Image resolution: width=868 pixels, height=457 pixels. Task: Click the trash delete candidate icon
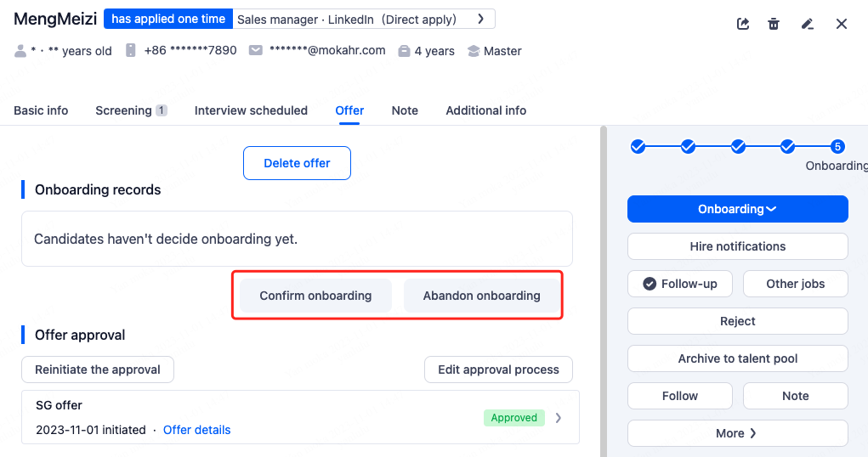(774, 24)
